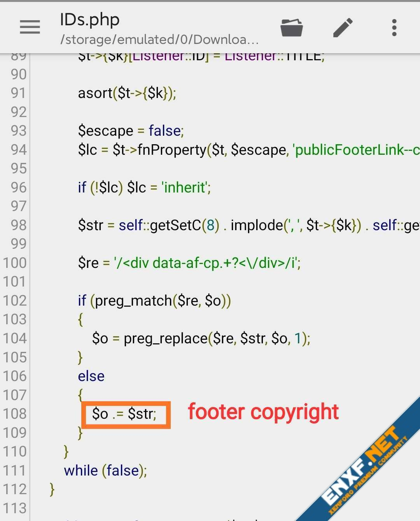Image resolution: width=420 pixels, height=521 pixels.
Task: Tap the pencil edit icon
Action: tap(343, 28)
